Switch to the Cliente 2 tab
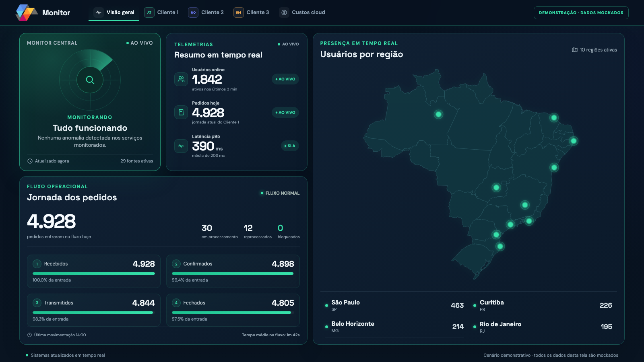The height and width of the screenshot is (362, 644). point(206,12)
